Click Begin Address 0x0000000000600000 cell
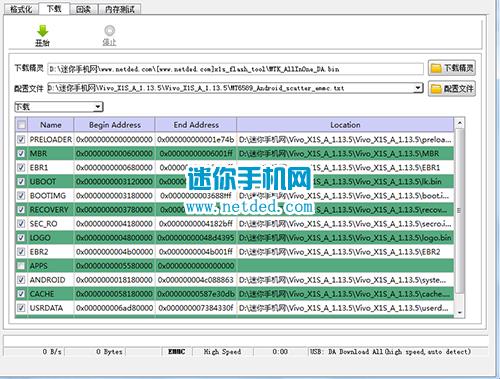 [115, 153]
